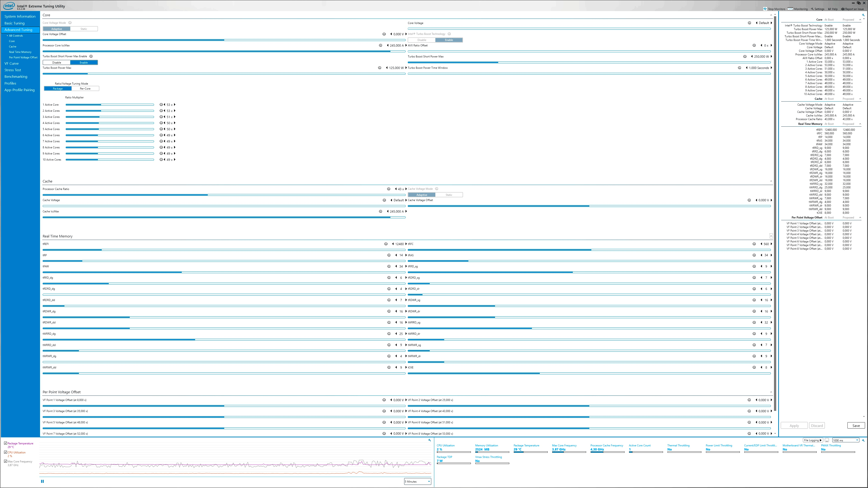This screenshot has height=488, width=868.
Task: Pause the monitoring graph
Action: [42, 481]
